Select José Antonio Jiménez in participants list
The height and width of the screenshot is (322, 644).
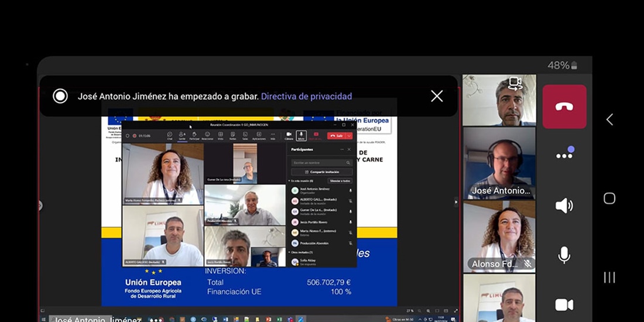[321, 191]
